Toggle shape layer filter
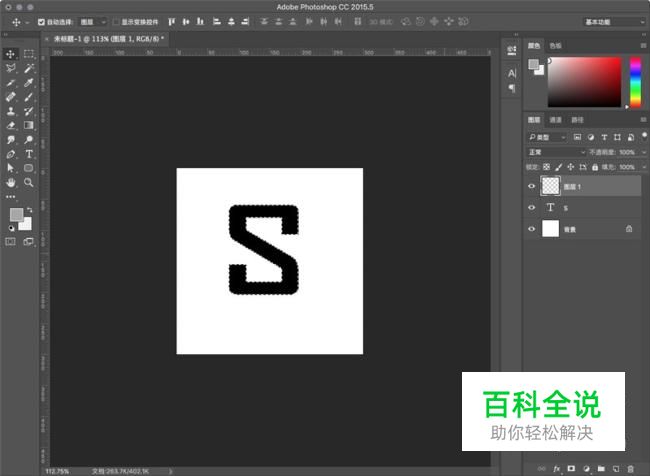650x476 pixels. 617,137
